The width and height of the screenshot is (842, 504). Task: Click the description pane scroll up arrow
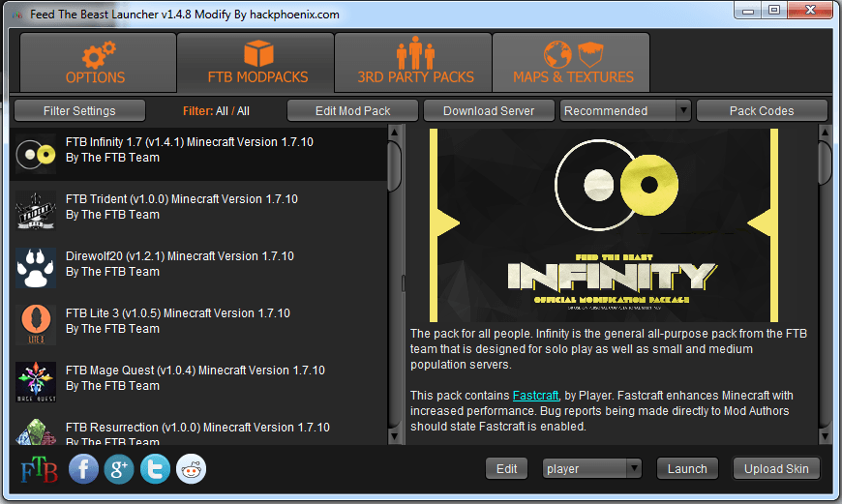tap(825, 132)
